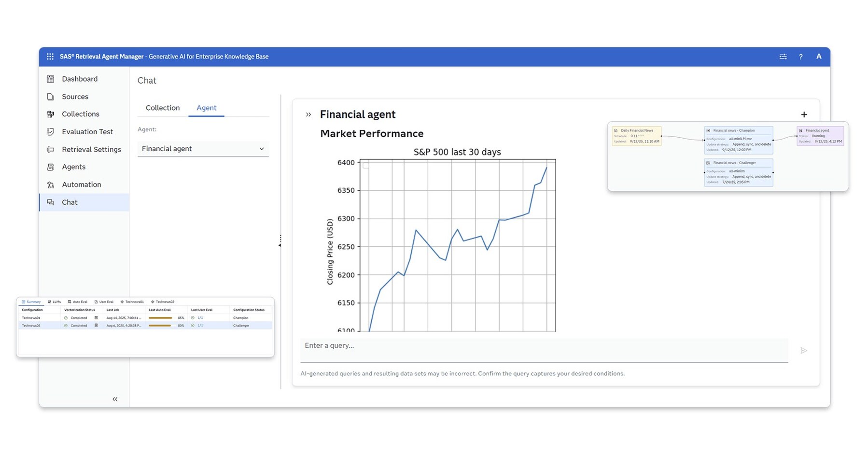Screen dimensions: 868x455
Task: Click the Evaluation Test icon
Action: tap(51, 131)
